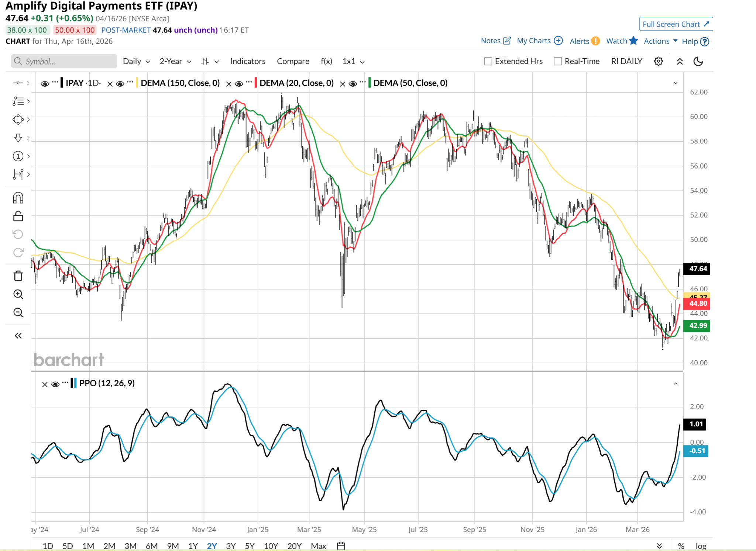Click the zoom out magnifier icon
The height and width of the screenshot is (551, 756).
tap(18, 313)
